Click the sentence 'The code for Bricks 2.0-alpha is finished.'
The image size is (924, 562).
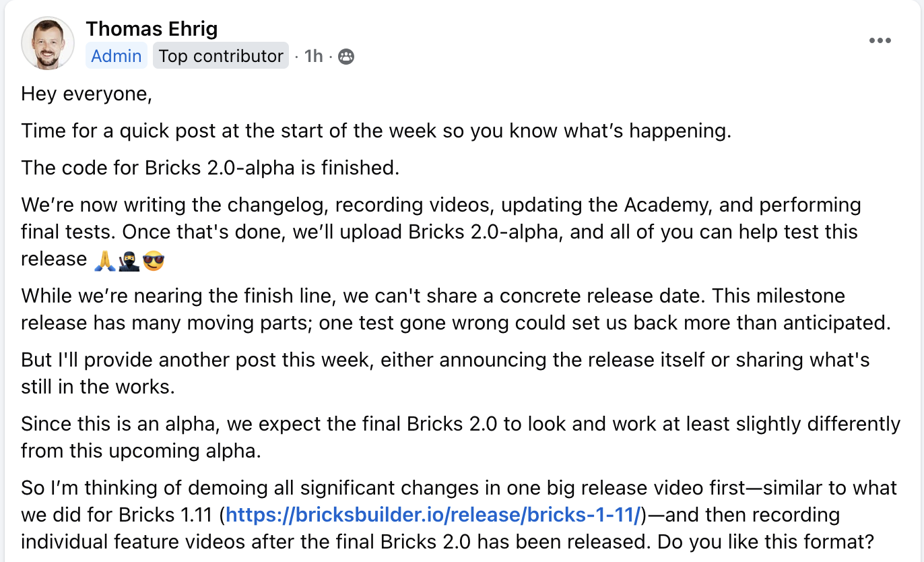[x=211, y=168]
